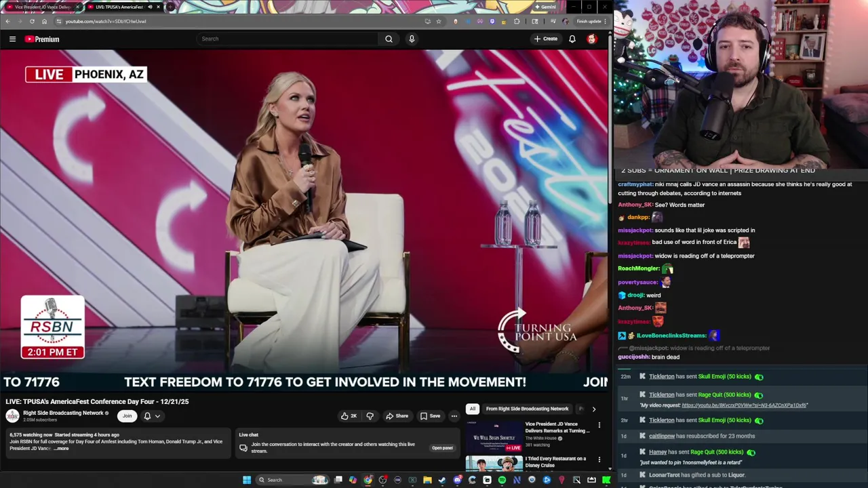Open Spotify from the taskbar
868x488 pixels.
click(x=502, y=480)
